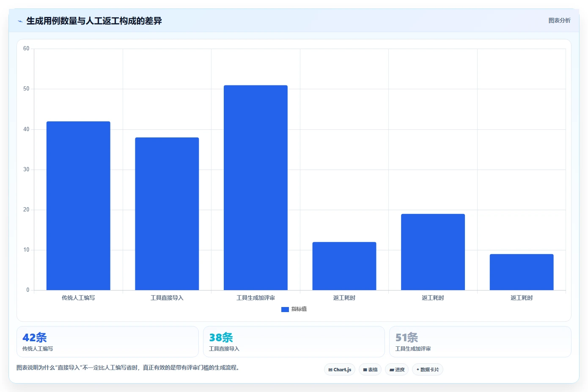Image resolution: width=588 pixels, height=392 pixels.
Task: Open the 42条 data card value
Action: tap(35, 337)
